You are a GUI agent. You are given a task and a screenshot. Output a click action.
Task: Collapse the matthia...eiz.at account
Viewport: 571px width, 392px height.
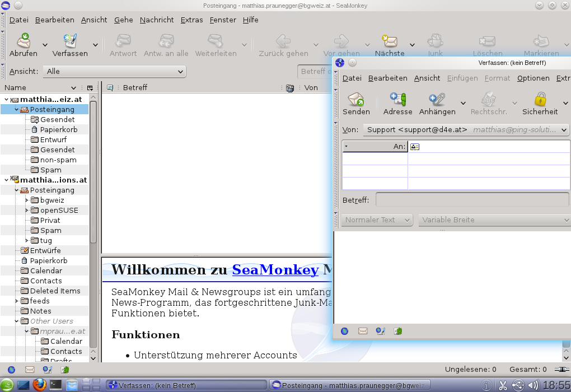coord(6,99)
